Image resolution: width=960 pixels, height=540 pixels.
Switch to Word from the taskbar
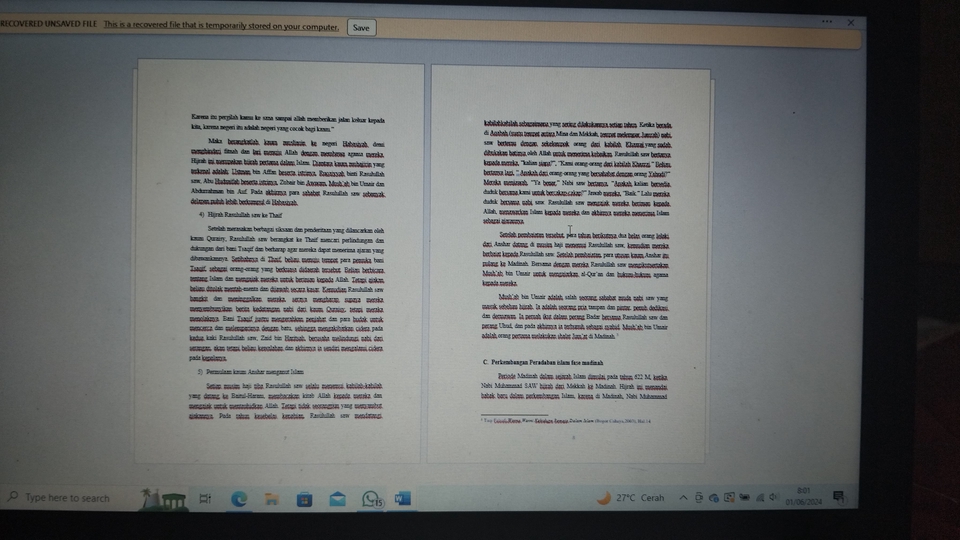click(403, 499)
